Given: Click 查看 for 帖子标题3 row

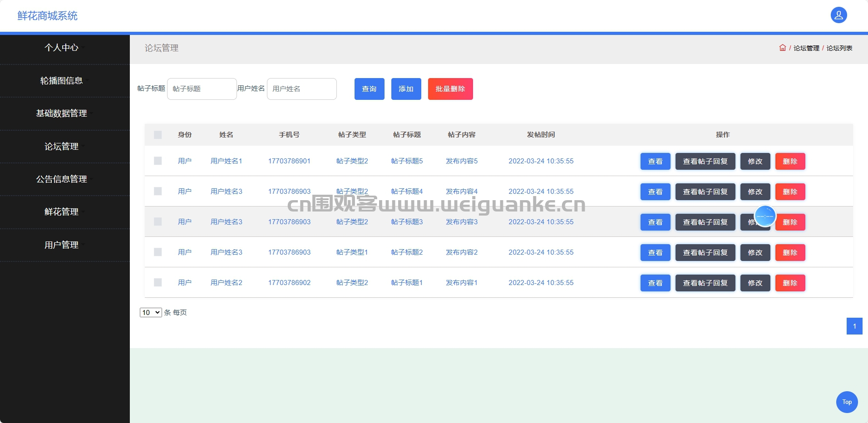Looking at the screenshot, I should (656, 222).
